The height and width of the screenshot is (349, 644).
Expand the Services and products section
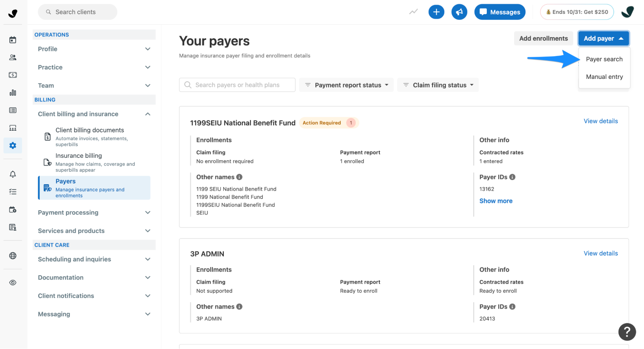[94, 231]
